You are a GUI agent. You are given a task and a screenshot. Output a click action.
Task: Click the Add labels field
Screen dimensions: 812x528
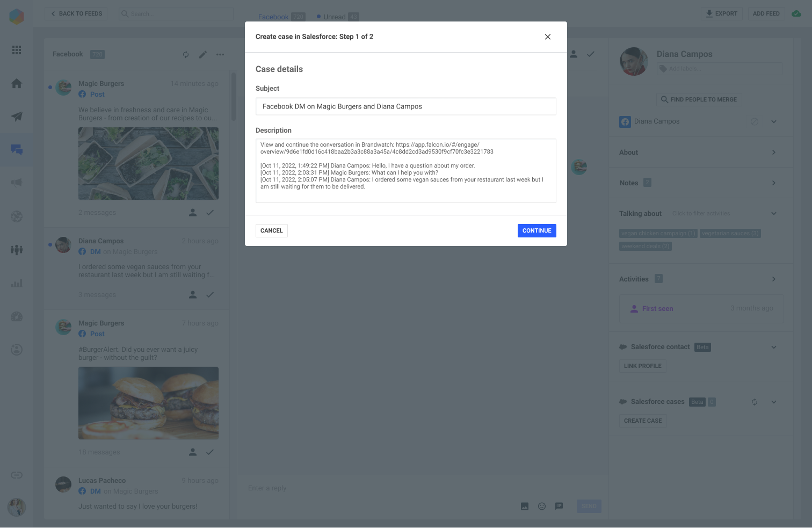(x=720, y=69)
